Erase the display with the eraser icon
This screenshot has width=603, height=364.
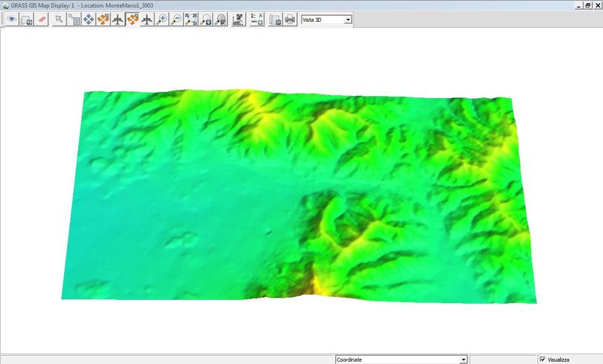[x=41, y=20]
